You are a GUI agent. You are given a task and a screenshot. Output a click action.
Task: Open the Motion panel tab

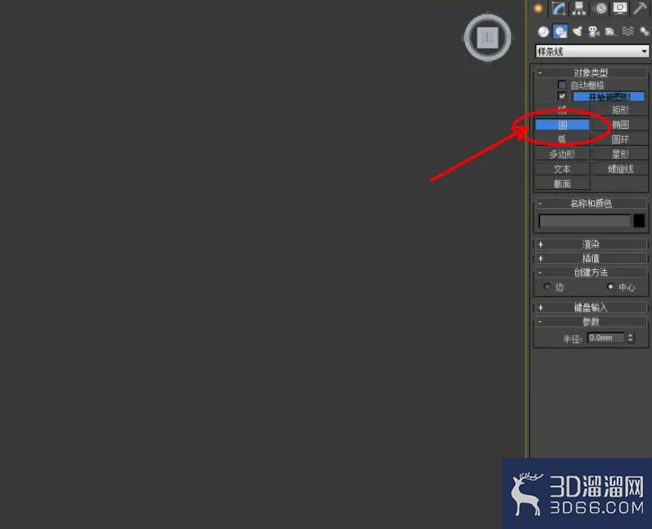600,8
